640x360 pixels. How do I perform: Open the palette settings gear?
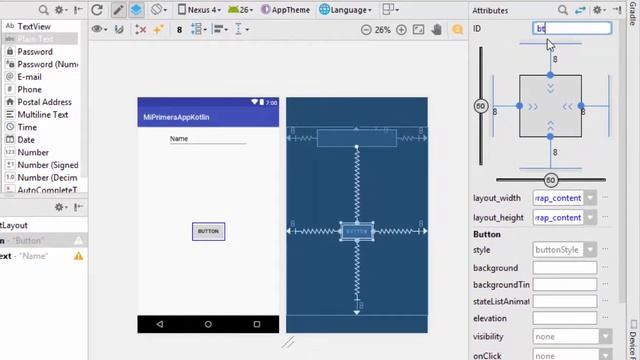click(x=60, y=10)
